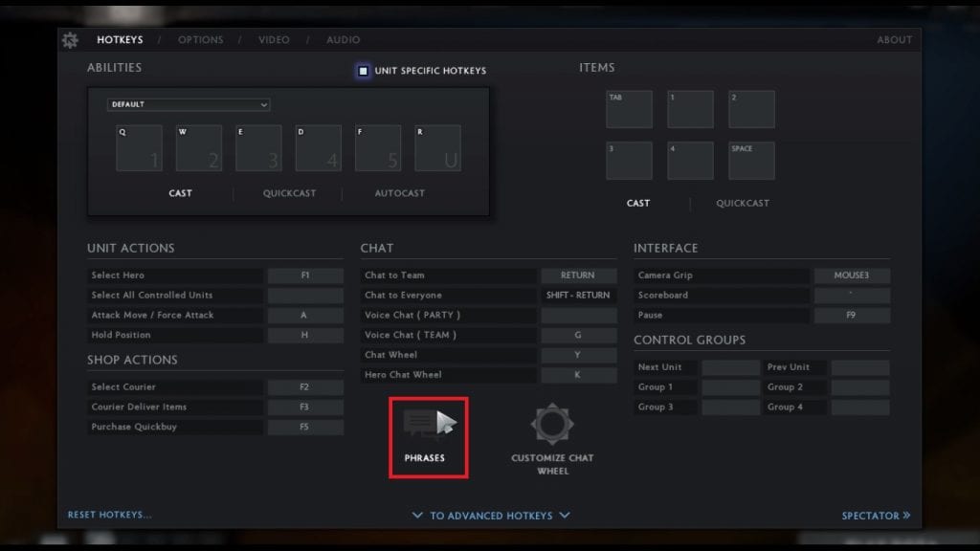The height and width of the screenshot is (551, 980).
Task: Click the TAB item slot
Action: (x=629, y=109)
